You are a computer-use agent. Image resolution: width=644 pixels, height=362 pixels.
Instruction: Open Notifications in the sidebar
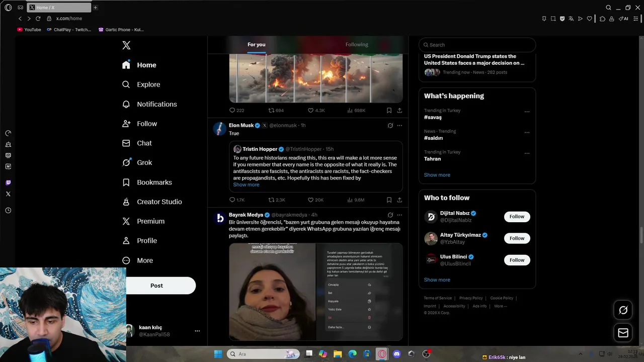click(149, 104)
